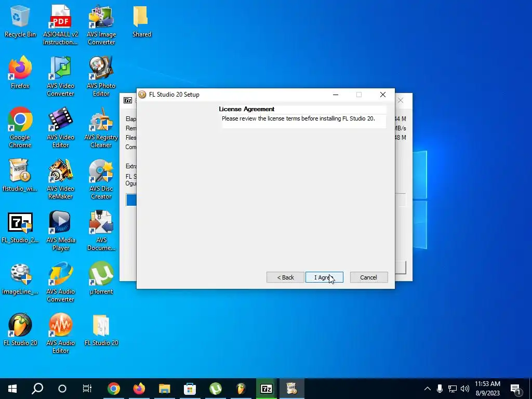Screen dimensions: 532x399
Task: Minimize the FL Studio 20 Setup window
Action: [x=336, y=95]
